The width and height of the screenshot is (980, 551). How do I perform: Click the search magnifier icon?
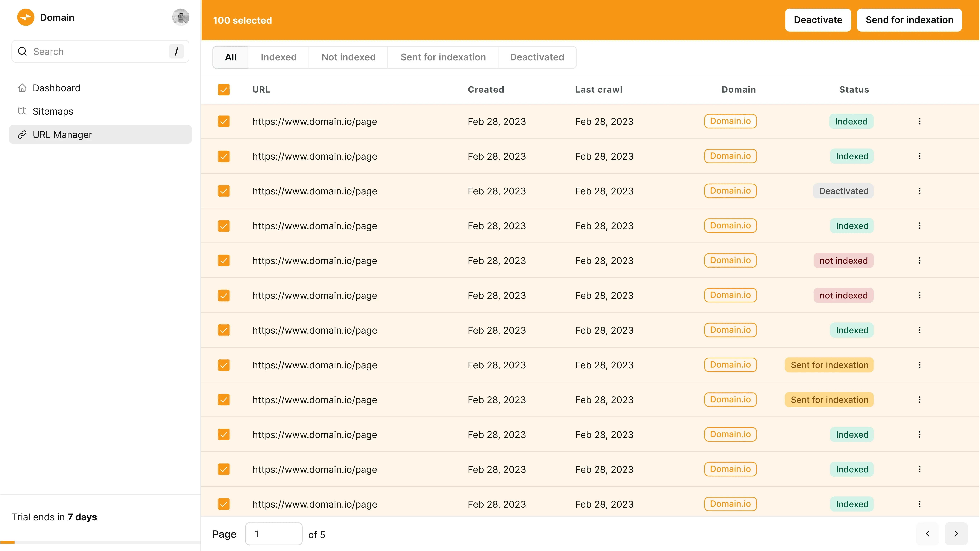pos(22,51)
